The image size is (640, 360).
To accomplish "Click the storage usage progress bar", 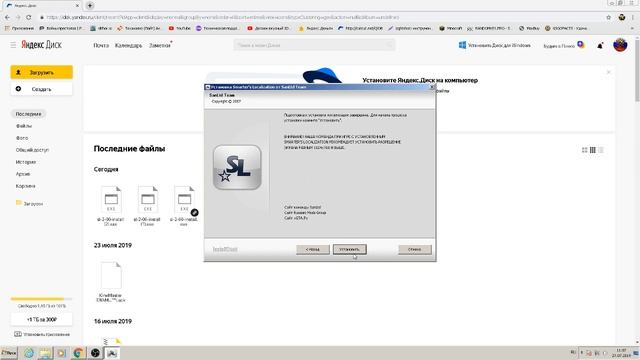I will (x=41, y=299).
